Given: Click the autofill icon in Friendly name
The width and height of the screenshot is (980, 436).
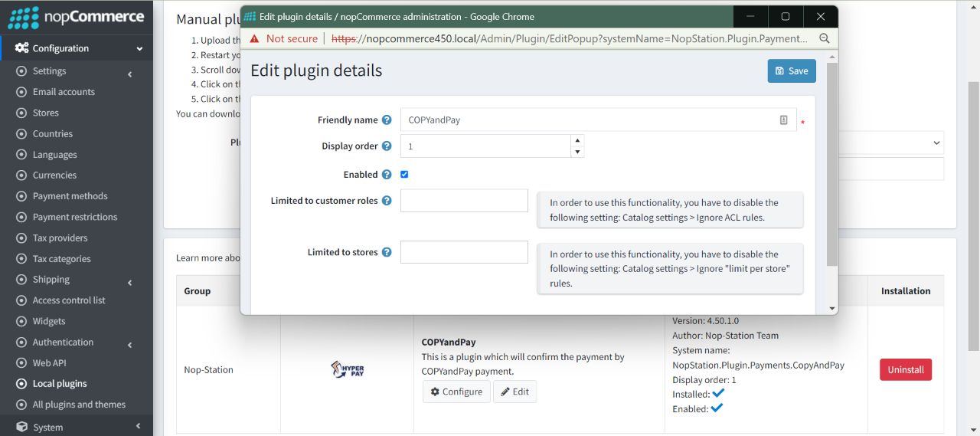Looking at the screenshot, I should point(784,120).
